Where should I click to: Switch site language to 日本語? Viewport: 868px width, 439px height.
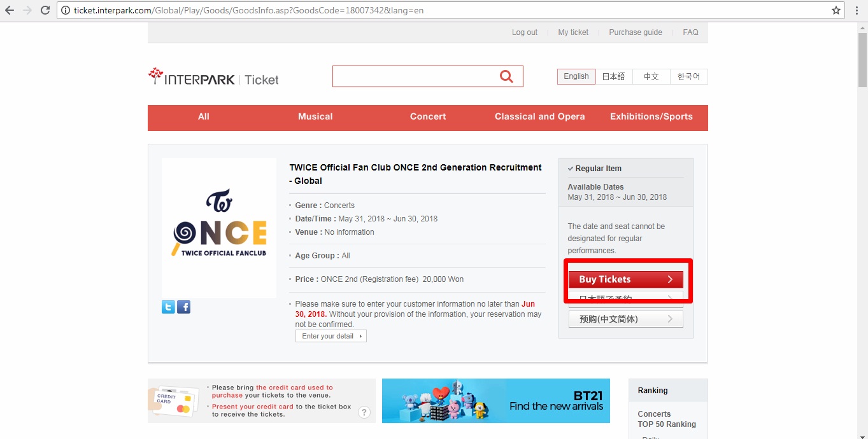click(x=614, y=76)
